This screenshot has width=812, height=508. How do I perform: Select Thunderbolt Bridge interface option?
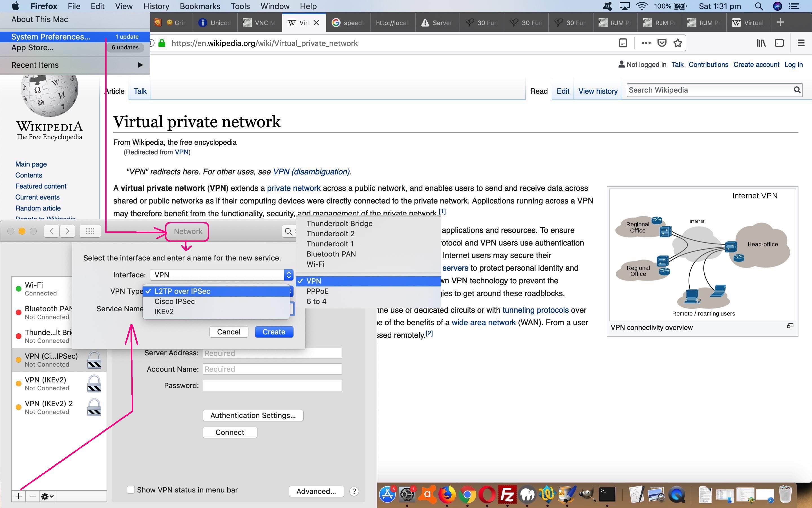369,224
